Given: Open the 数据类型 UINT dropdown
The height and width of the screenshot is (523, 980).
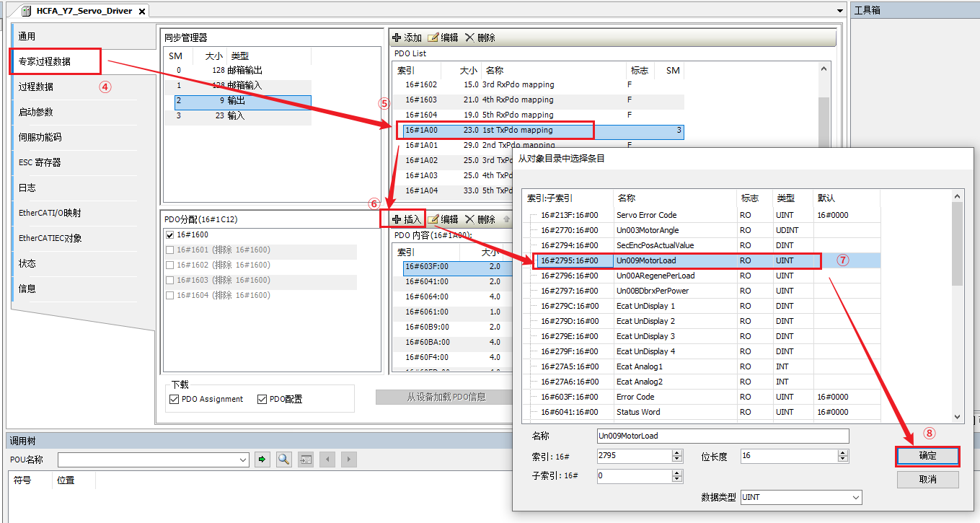Looking at the screenshot, I should [855, 497].
